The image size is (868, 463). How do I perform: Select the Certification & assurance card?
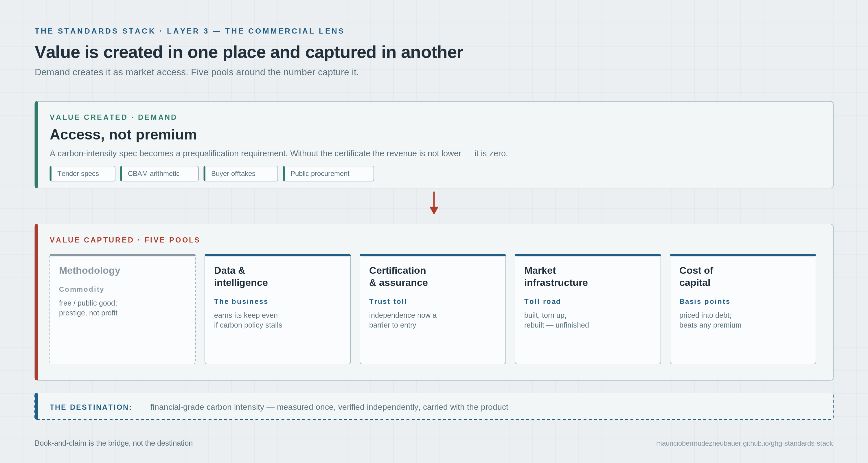(x=433, y=309)
